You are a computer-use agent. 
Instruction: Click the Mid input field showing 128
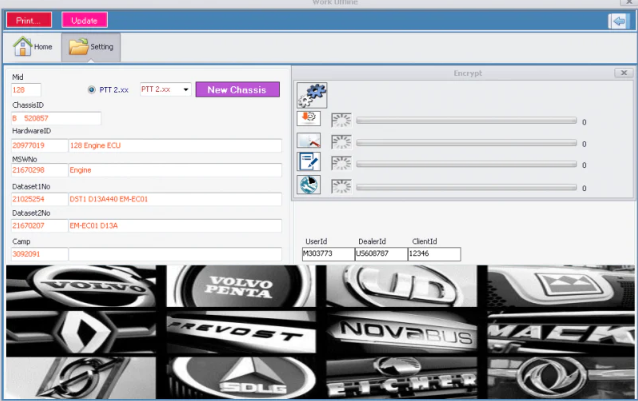coord(26,90)
